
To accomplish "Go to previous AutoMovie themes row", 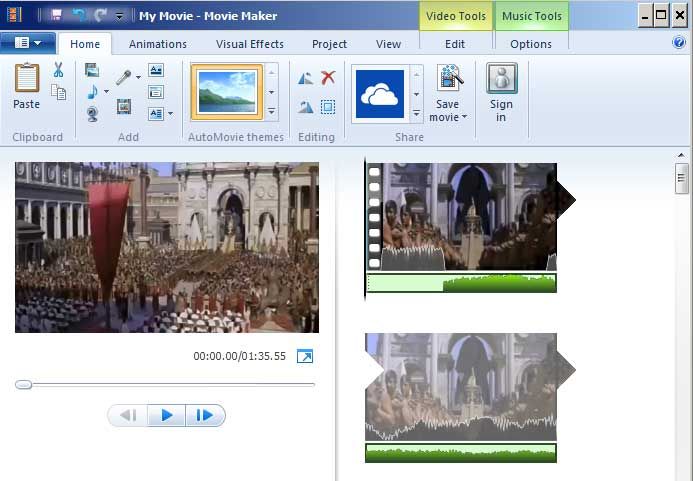I will [x=272, y=72].
